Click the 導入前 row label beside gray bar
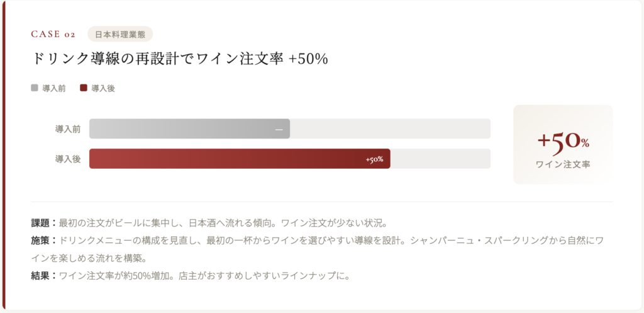 click(x=68, y=129)
